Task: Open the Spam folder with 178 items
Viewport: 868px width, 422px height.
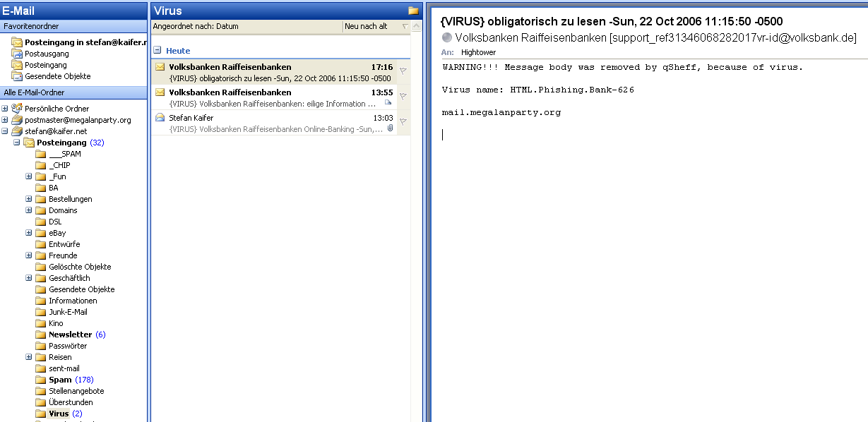Action: 60,380
